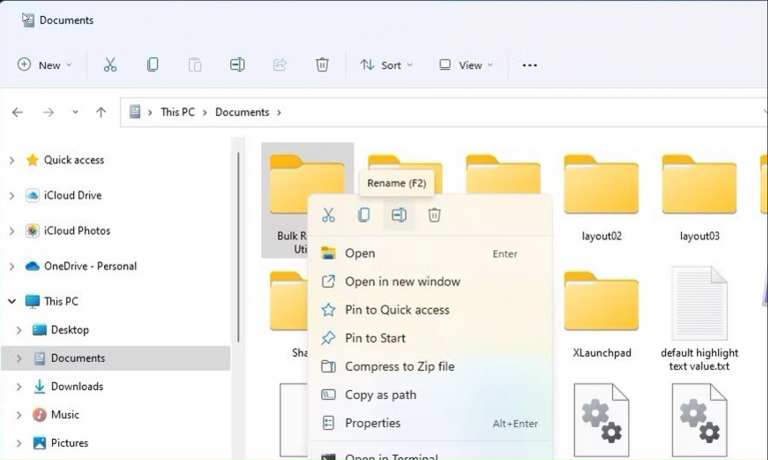768x460 pixels.
Task: Expand the Quick access tree node
Action: tap(12, 160)
